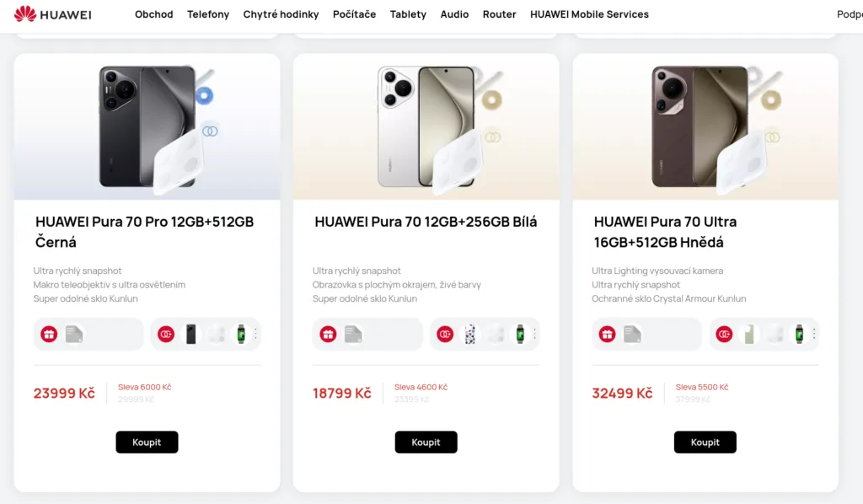The height and width of the screenshot is (504, 863).
Task: Click Koupit for Pura 70 Ultra Hnědá
Action: (x=705, y=442)
